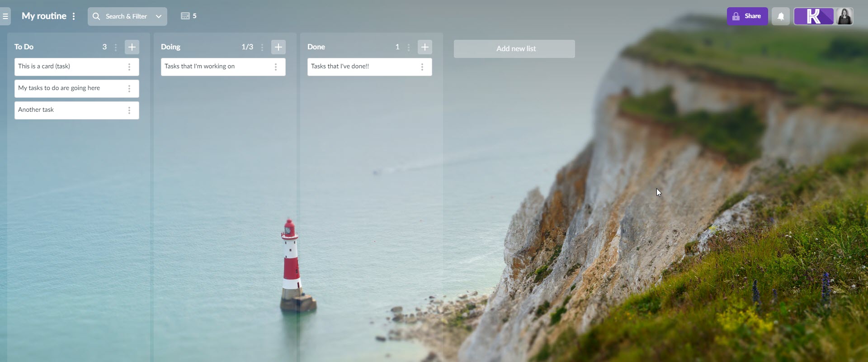Image resolution: width=868 pixels, height=362 pixels.
Task: Add a card to Doing list
Action: 278,47
